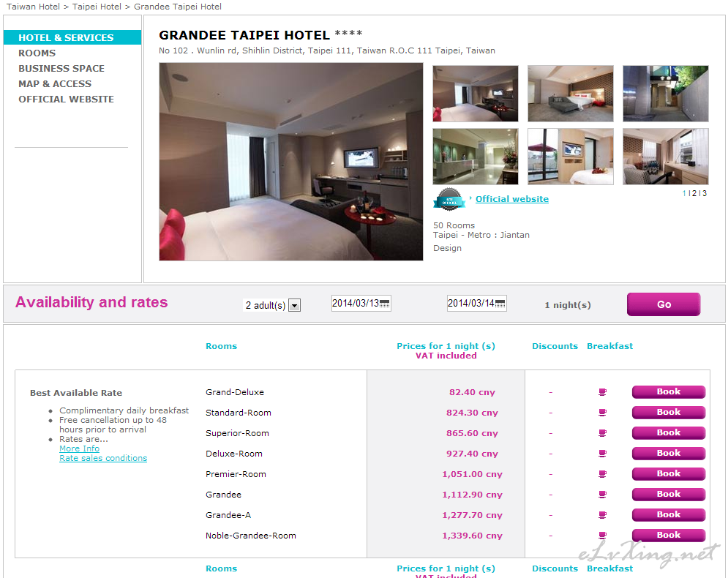Image resolution: width=728 pixels, height=578 pixels.
Task: Open the check-in date calendar icon
Action: (384, 304)
